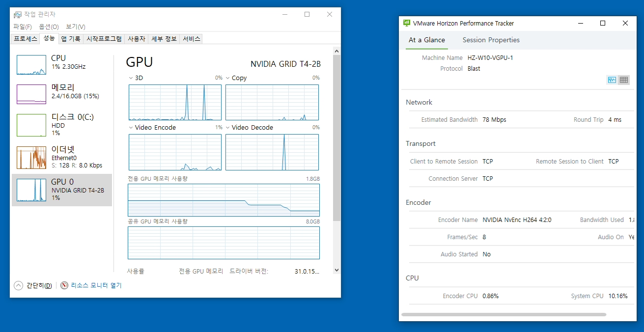Open the Session Properties tab
Viewport: 644px width, 332px height.
pos(491,40)
